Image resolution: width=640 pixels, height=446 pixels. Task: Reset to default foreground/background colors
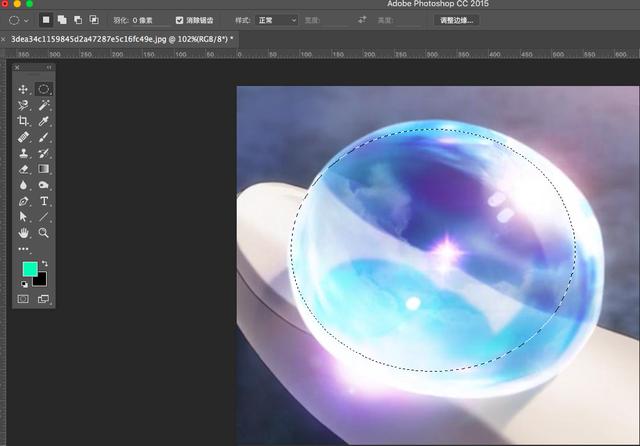24,284
